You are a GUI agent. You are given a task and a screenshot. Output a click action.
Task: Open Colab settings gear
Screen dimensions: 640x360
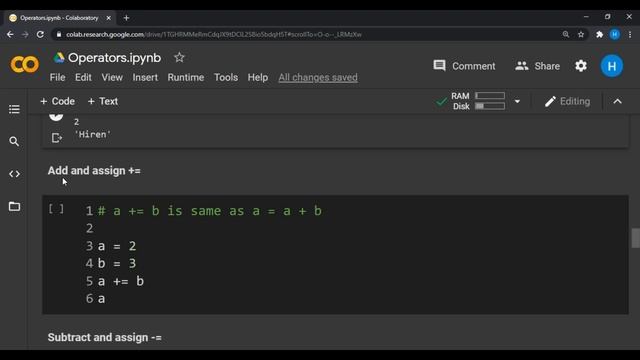pyautogui.click(x=581, y=66)
